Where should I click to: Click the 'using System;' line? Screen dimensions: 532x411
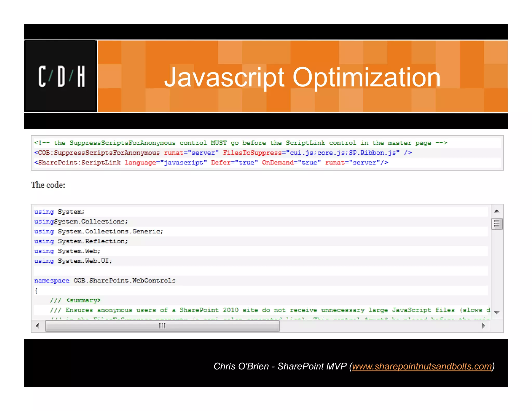tap(59, 212)
